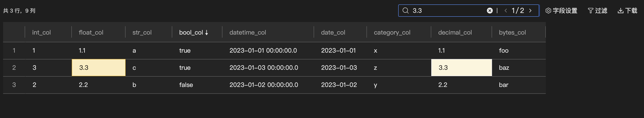
Task: Sort by the float_col column header
Action: coord(91,33)
